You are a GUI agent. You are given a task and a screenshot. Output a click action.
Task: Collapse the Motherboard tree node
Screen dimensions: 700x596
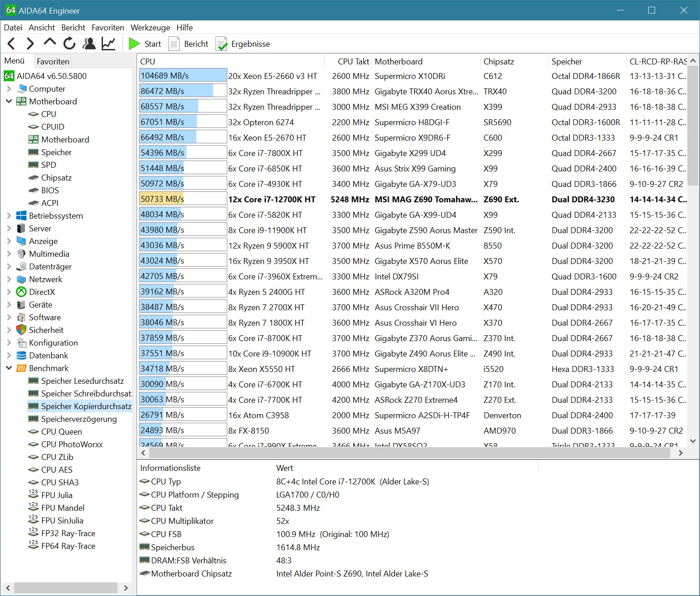tap(9, 101)
